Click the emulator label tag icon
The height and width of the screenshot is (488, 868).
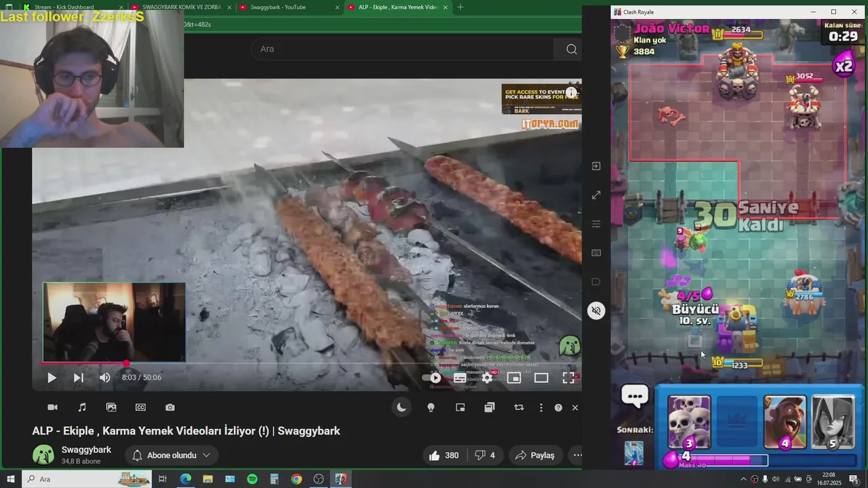point(596,281)
